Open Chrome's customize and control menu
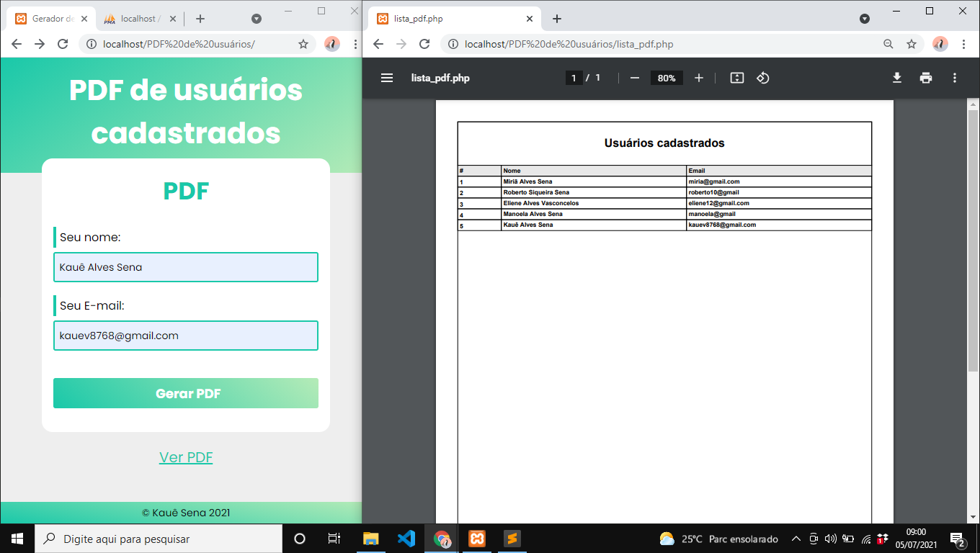Image resolution: width=980 pixels, height=553 pixels. pyautogui.click(x=964, y=44)
